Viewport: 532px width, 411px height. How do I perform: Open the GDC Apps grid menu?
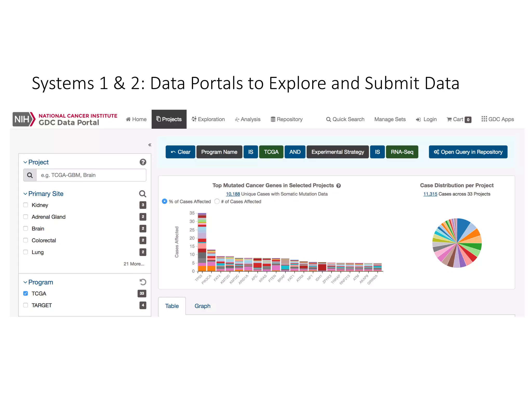click(x=497, y=119)
